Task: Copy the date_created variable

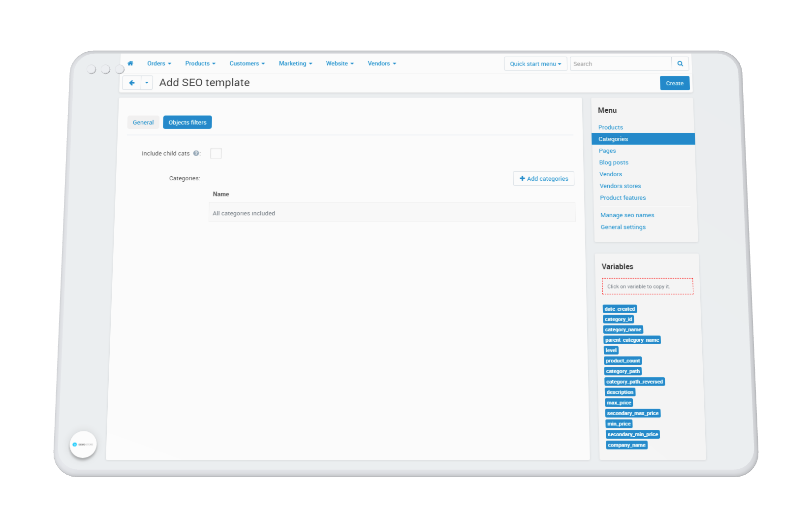Action: coord(620,309)
